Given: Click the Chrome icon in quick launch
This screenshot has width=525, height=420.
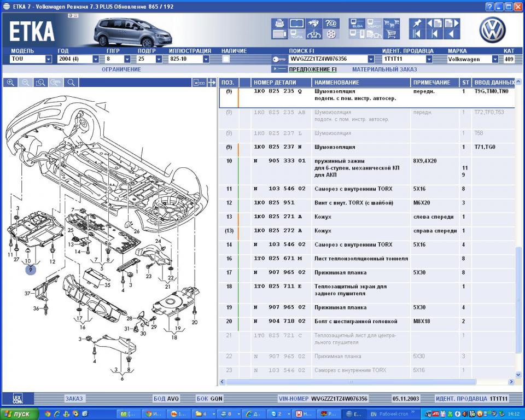Looking at the screenshot, I should [48, 414].
